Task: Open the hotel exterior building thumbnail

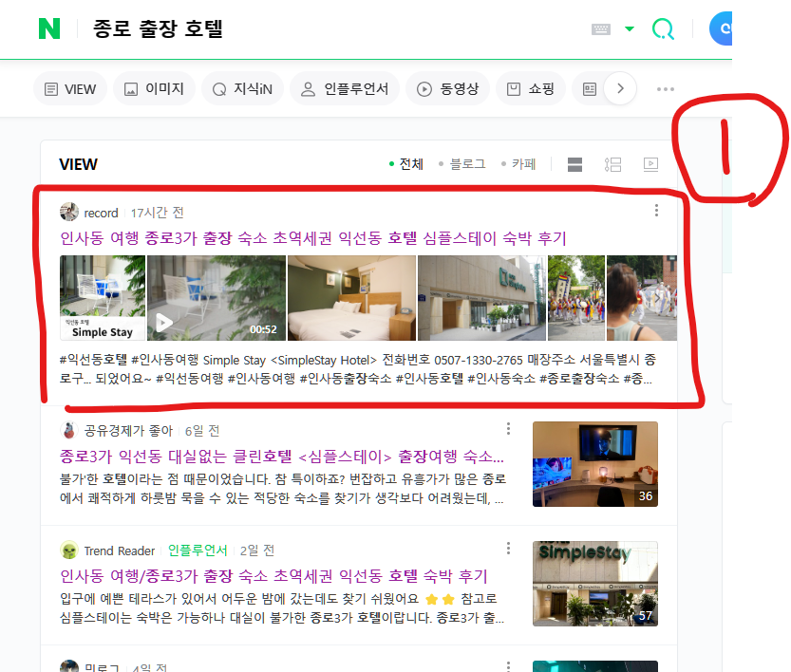Action: pyautogui.click(x=481, y=298)
